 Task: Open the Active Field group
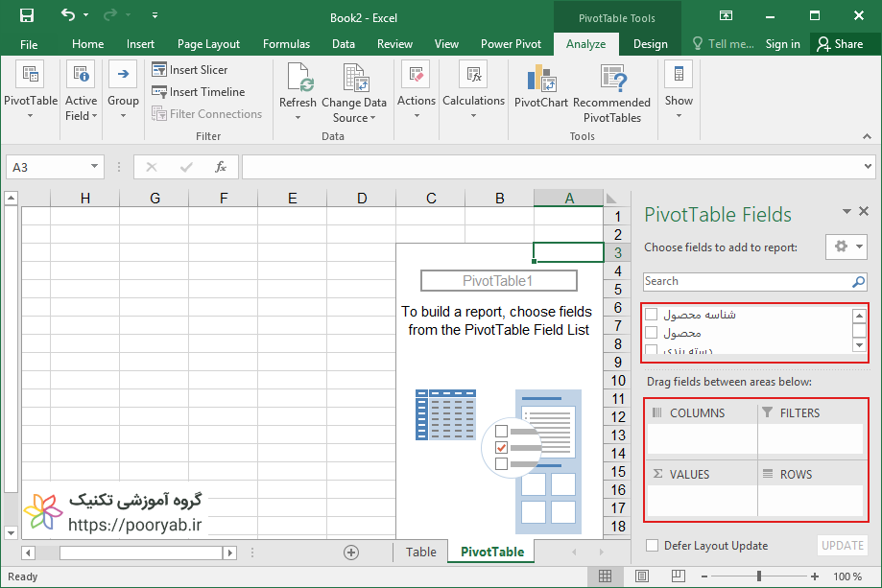[81, 90]
